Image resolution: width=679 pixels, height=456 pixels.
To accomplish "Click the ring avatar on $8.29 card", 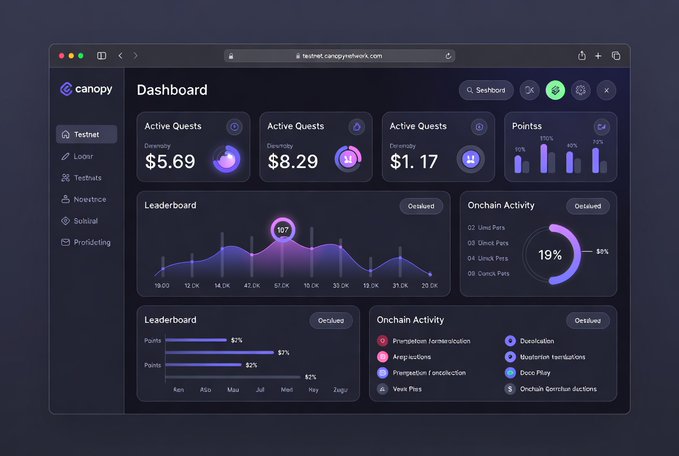I will coord(348,159).
